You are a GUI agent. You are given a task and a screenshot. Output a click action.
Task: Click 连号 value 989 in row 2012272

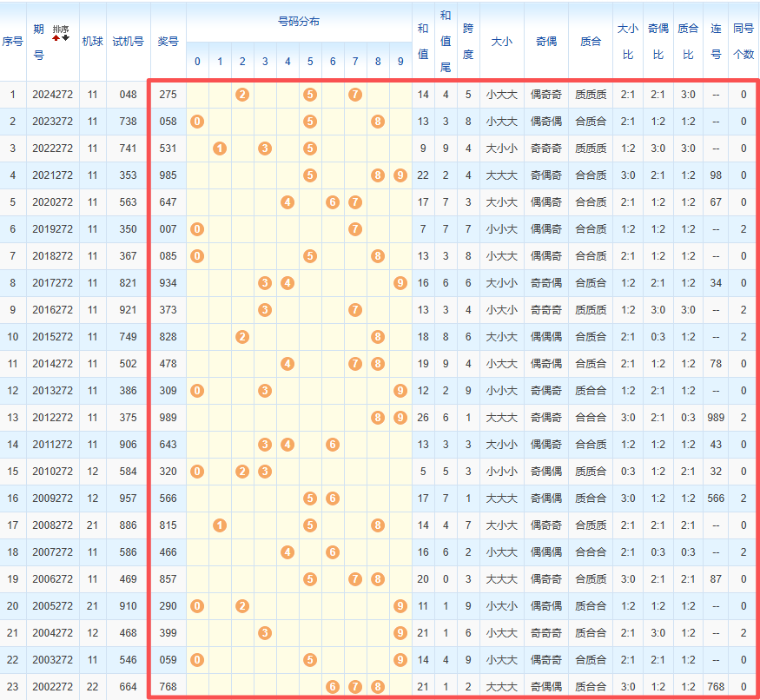(x=716, y=417)
